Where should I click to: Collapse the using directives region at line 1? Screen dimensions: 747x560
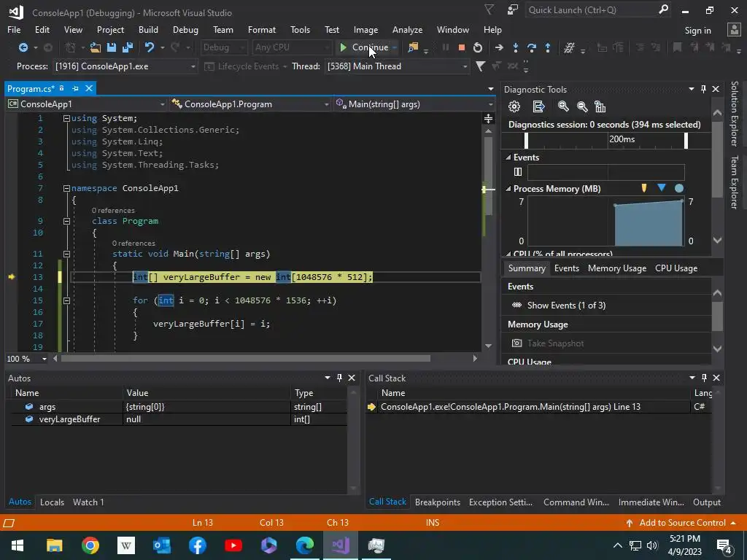[66, 118]
